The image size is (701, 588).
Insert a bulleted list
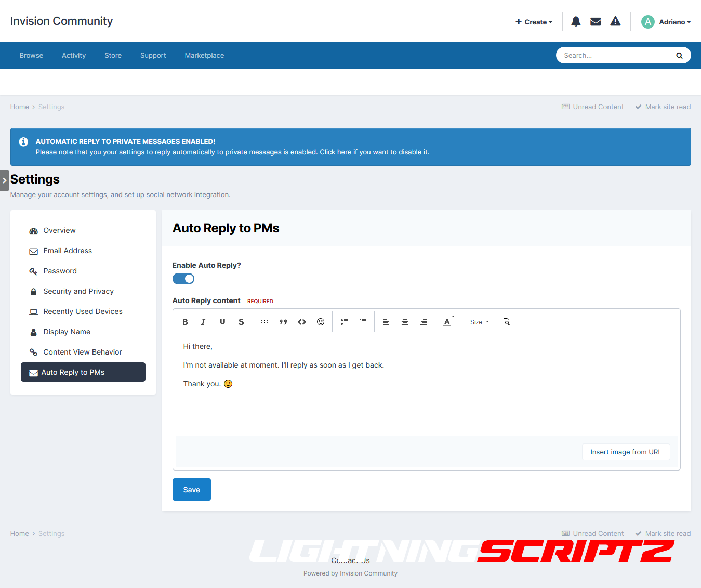tap(344, 322)
